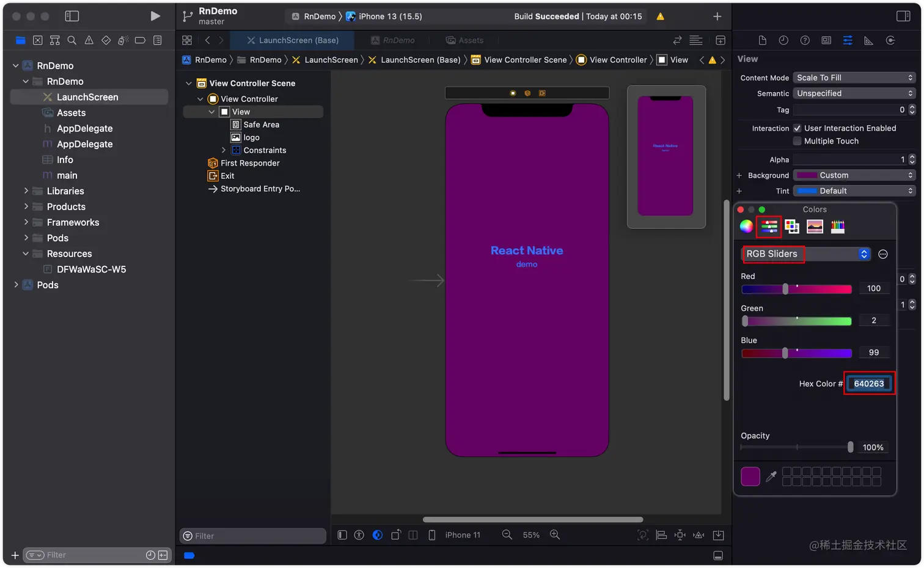The image size is (924, 568).
Task: Open the report navigator
Action: (x=158, y=40)
